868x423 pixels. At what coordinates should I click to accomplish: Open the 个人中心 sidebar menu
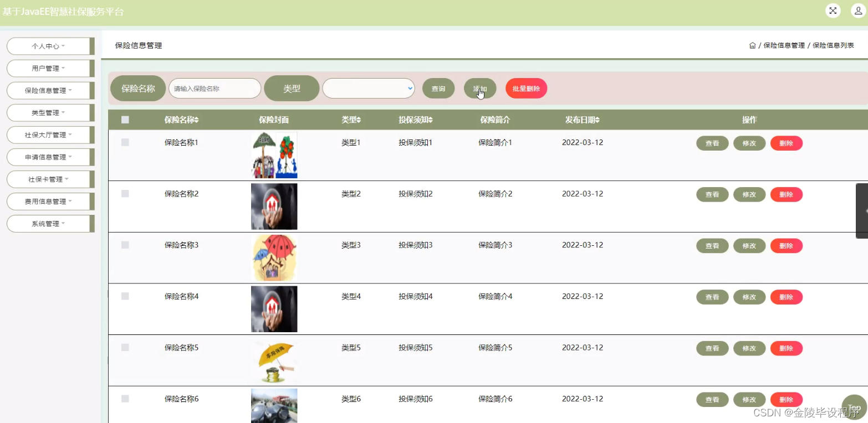point(50,46)
